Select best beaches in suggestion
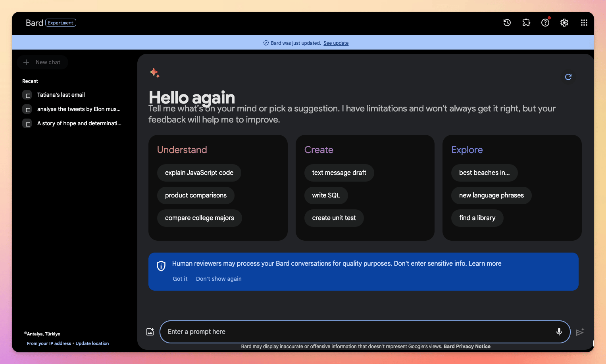Viewport: 606px width, 364px height. (x=484, y=173)
